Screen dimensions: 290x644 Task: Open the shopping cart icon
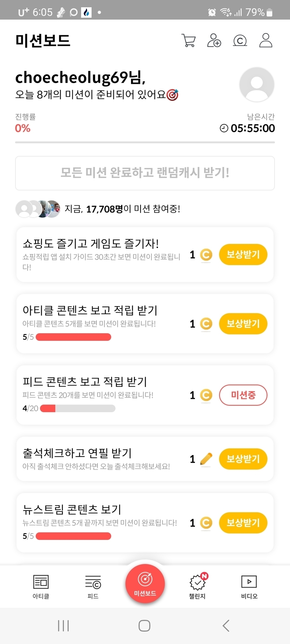189,41
